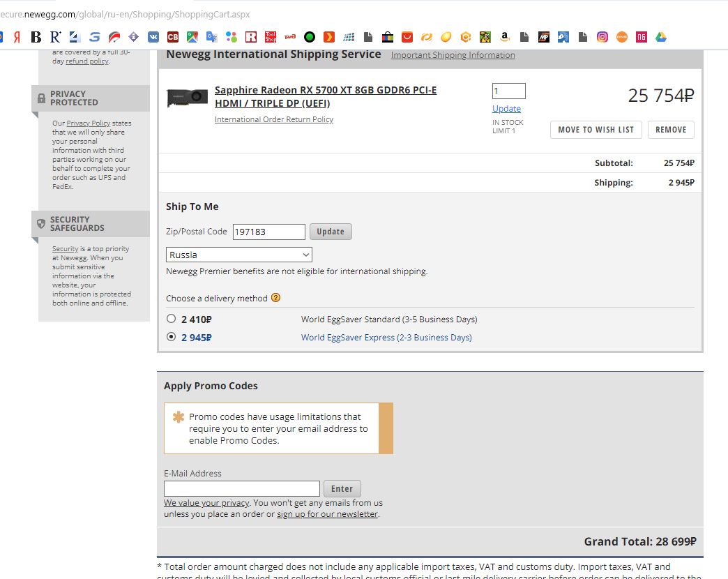Open the cartoon character bookmark icon
This screenshot has height=579, width=728.
pos(485,37)
